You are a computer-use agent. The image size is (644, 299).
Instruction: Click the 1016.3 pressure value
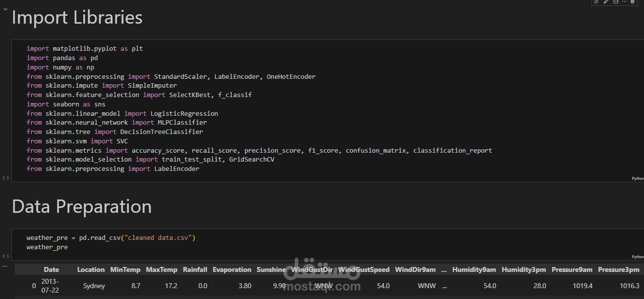630,286
